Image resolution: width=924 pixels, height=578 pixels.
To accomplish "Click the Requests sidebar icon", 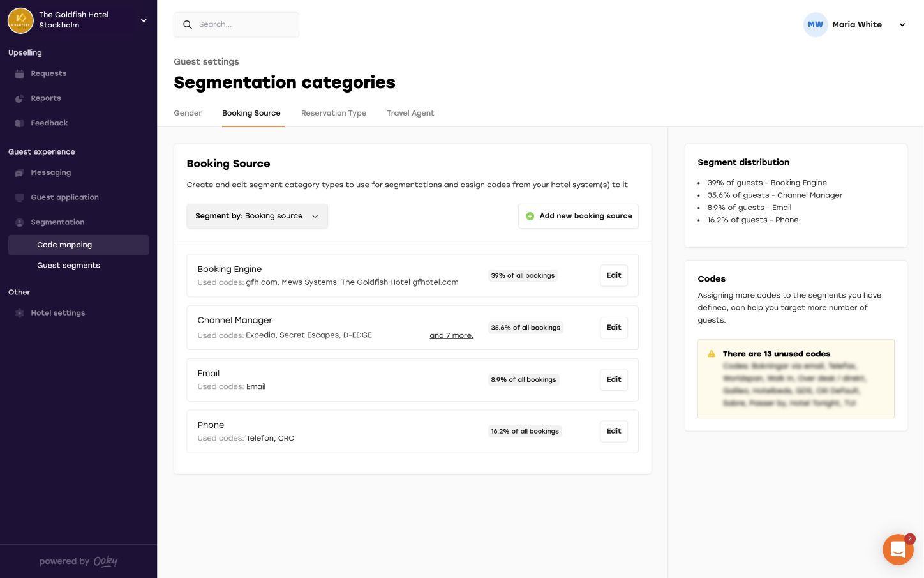I will pyautogui.click(x=20, y=74).
